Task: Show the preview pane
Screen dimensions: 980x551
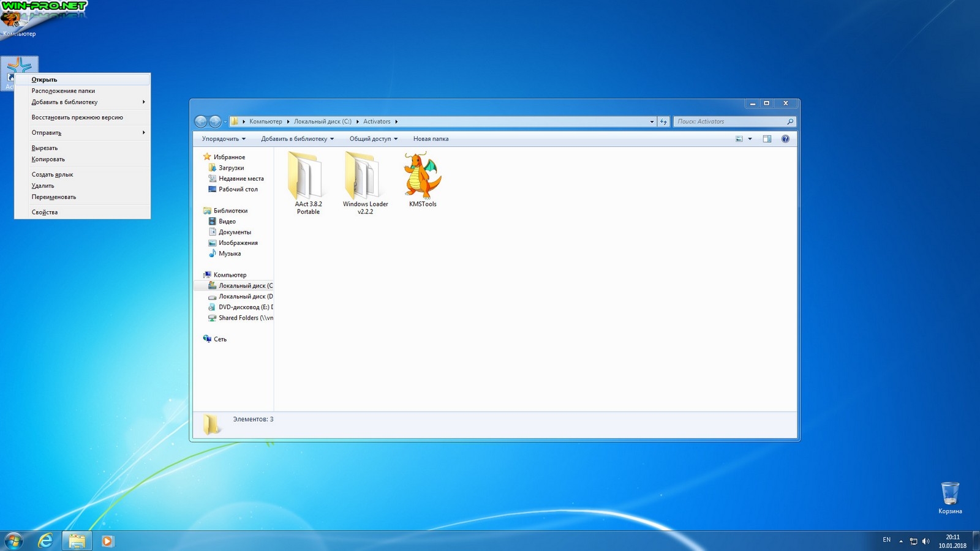Action: tap(767, 139)
